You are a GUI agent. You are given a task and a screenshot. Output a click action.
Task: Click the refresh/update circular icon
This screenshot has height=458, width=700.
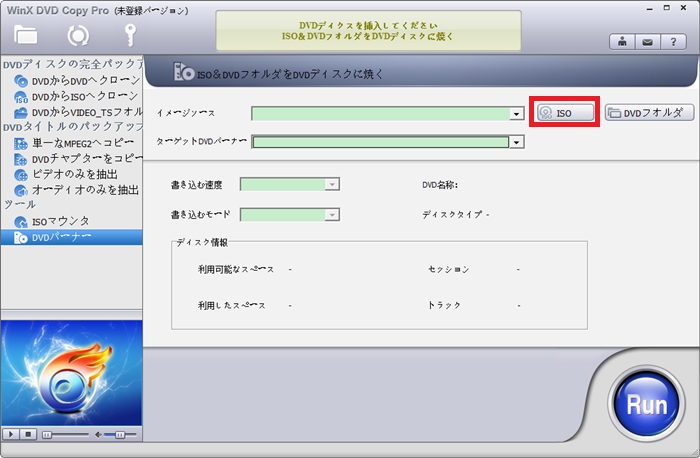click(78, 36)
